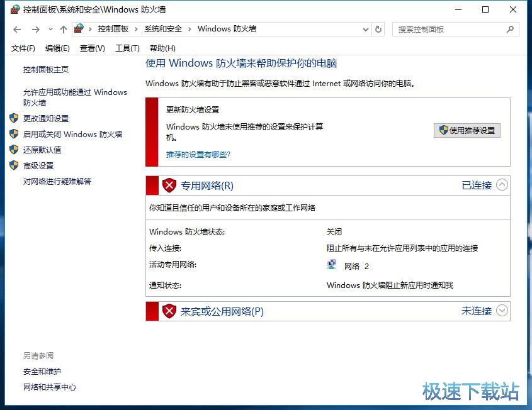Click Windows 防火墙 breadcrumb segment
This screenshot has width=532, height=410.
point(227,29)
